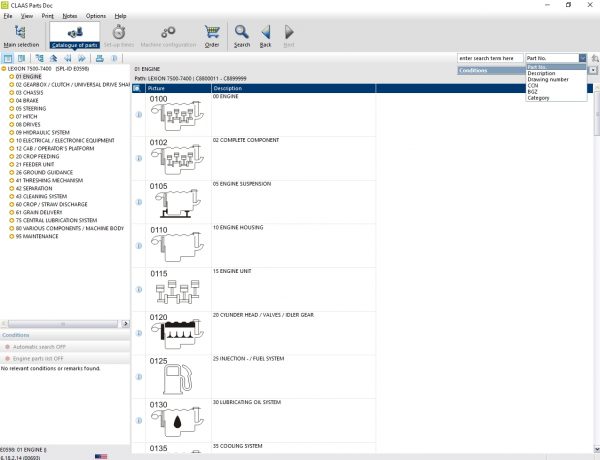Toggle Engine parts list OFF

point(39,358)
